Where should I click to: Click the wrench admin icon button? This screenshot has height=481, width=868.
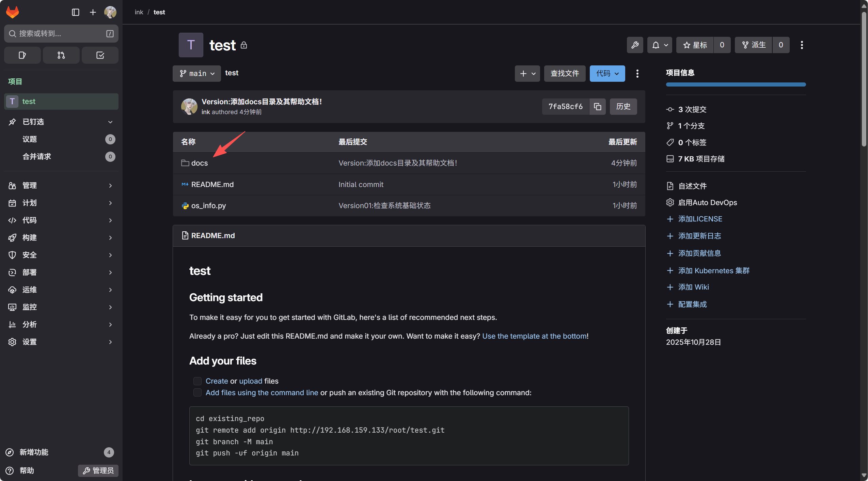[x=635, y=45]
